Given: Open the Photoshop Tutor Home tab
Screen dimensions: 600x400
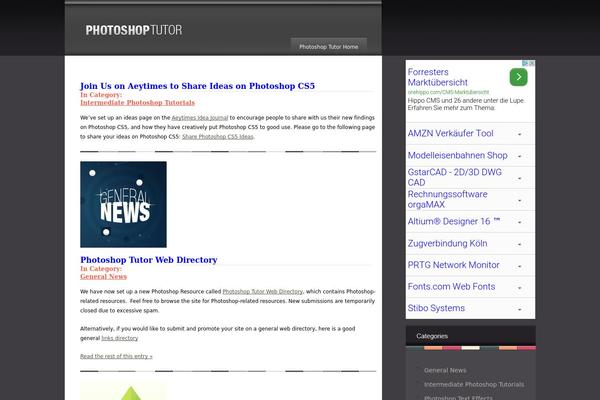Looking at the screenshot, I should 329,47.
